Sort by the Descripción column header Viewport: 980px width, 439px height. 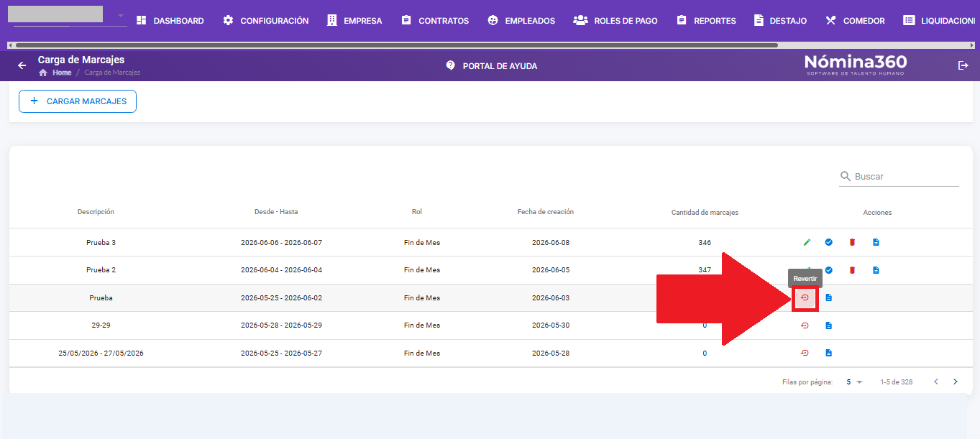[x=96, y=212]
